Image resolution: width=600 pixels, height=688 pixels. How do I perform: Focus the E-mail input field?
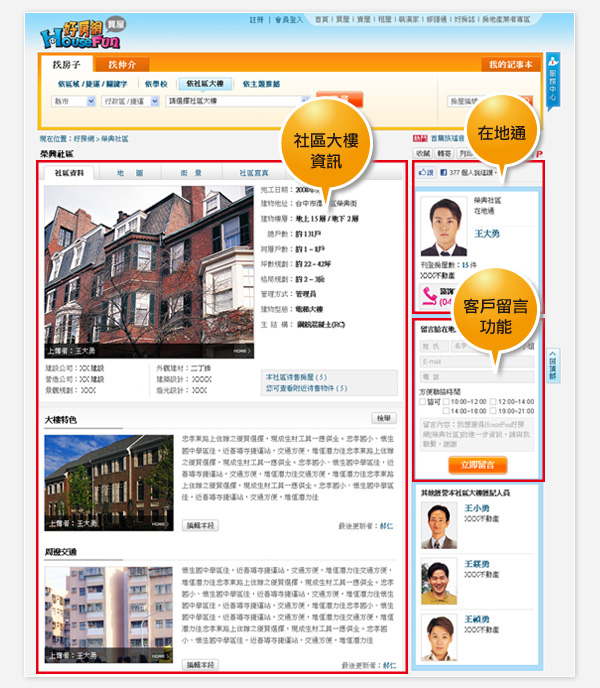click(477, 362)
